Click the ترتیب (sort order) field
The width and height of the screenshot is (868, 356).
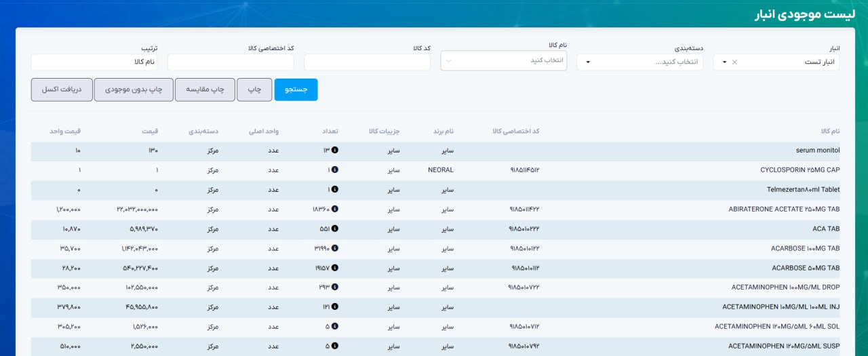pyautogui.click(x=94, y=62)
